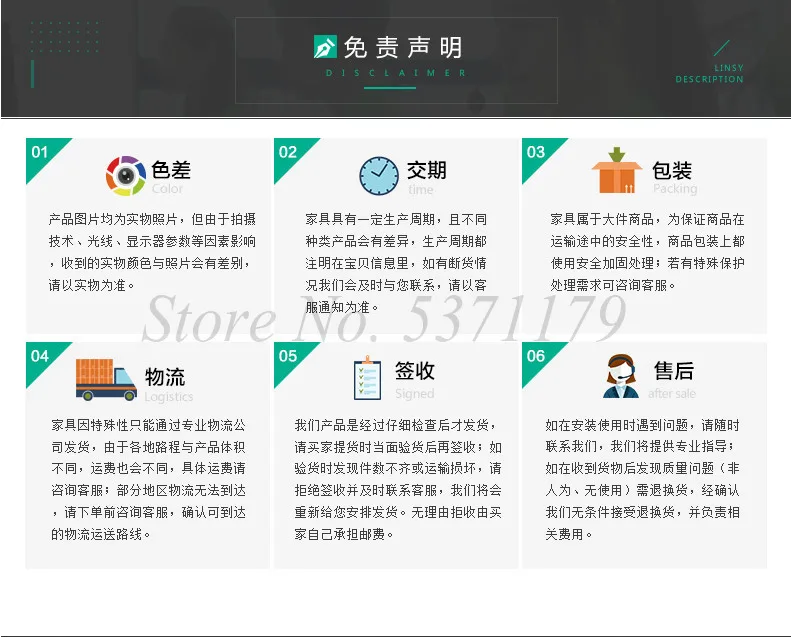
Task: Click the after sale subtitle
Action: click(672, 394)
